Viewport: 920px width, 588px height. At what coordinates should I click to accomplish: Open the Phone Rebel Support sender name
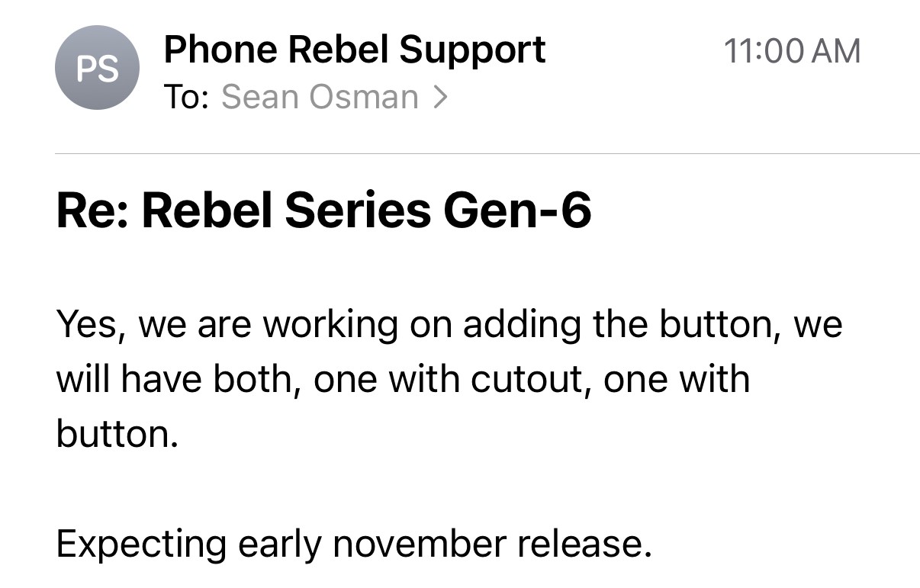tap(355, 50)
